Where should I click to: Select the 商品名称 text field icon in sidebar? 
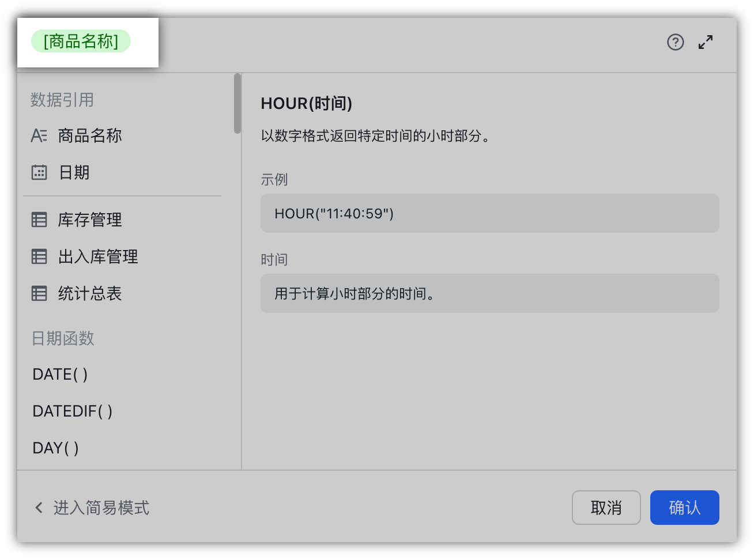[39, 135]
